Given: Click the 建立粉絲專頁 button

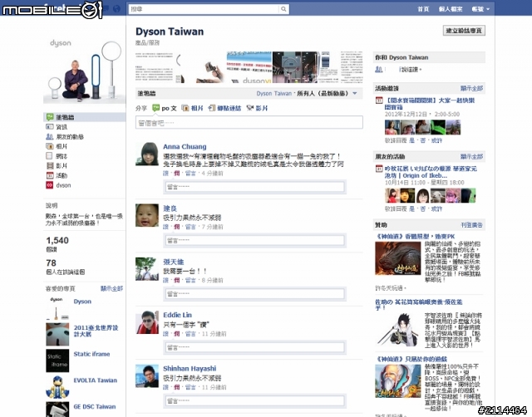Looking at the screenshot, I should tap(464, 31).
